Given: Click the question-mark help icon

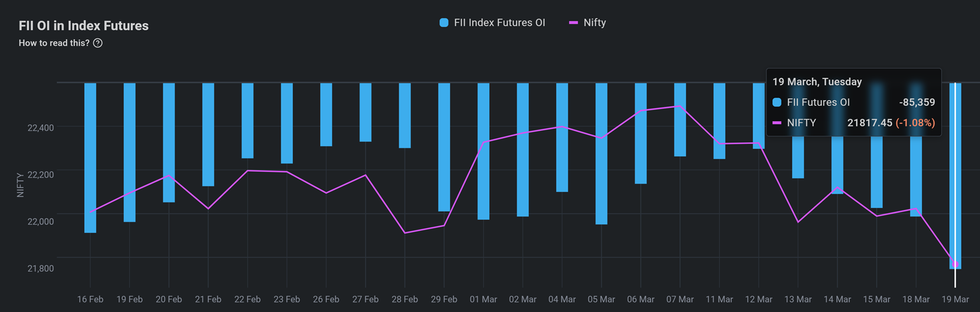Looking at the screenshot, I should click(x=98, y=43).
